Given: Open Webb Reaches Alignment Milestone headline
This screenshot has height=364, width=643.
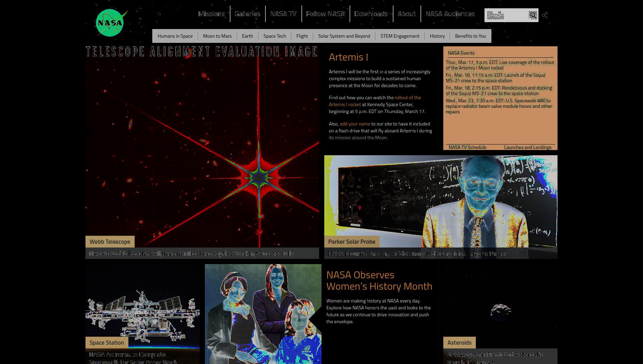Looking at the screenshot, I should pos(192,253).
